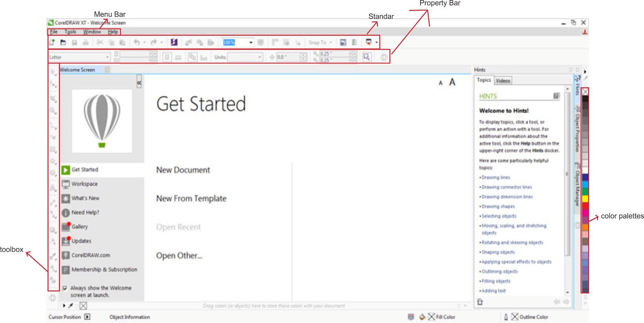This screenshot has height=323, width=644.
Task: Click the Save disk icon
Action: (74, 42)
